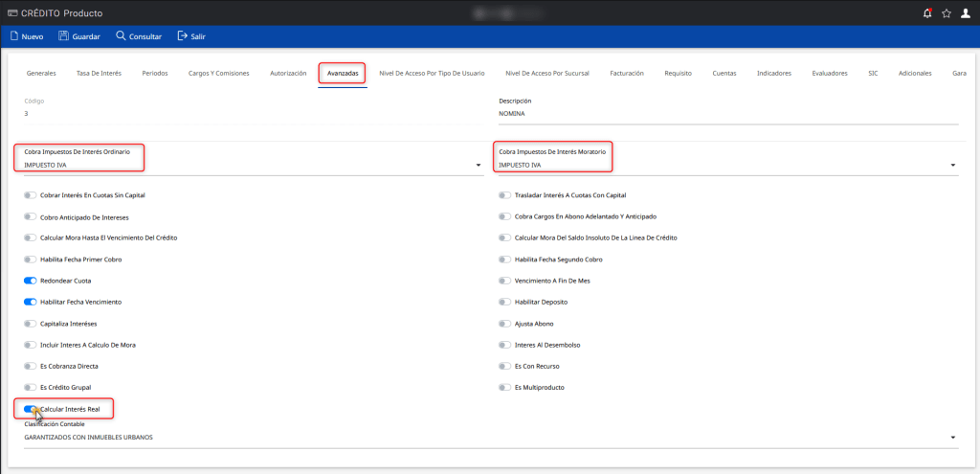980x474 pixels.
Task: Click the notification bell icon
Action: (x=926, y=13)
